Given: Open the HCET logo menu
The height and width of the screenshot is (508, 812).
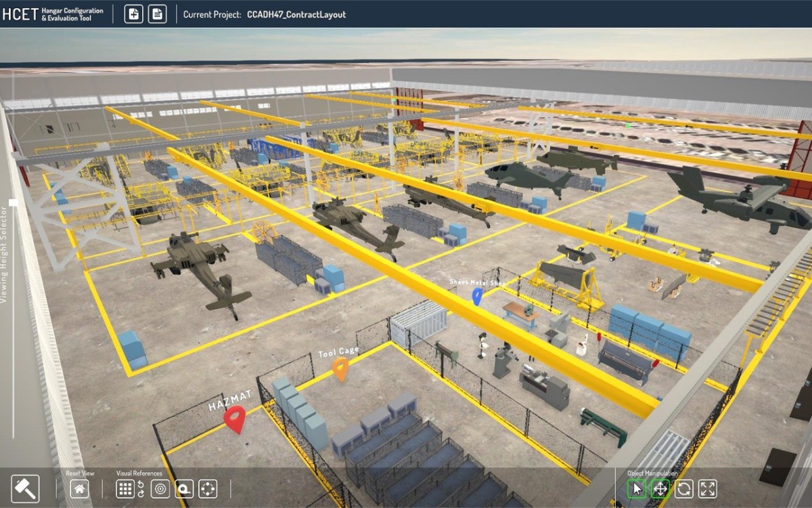Looking at the screenshot, I should pos(19,13).
